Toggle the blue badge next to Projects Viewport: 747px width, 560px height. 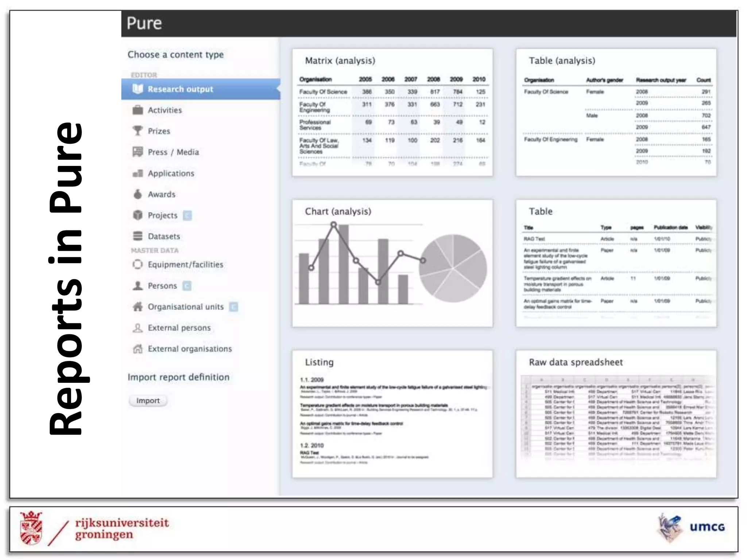tap(187, 215)
